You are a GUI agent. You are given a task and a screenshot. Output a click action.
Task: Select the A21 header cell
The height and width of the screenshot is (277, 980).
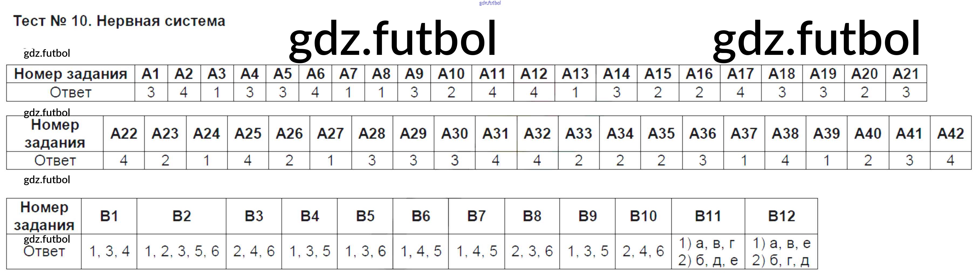[906, 74]
